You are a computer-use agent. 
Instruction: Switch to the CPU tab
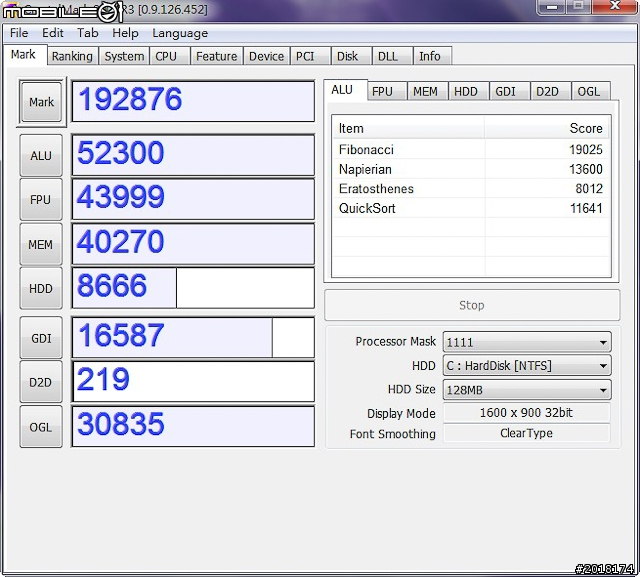point(166,57)
